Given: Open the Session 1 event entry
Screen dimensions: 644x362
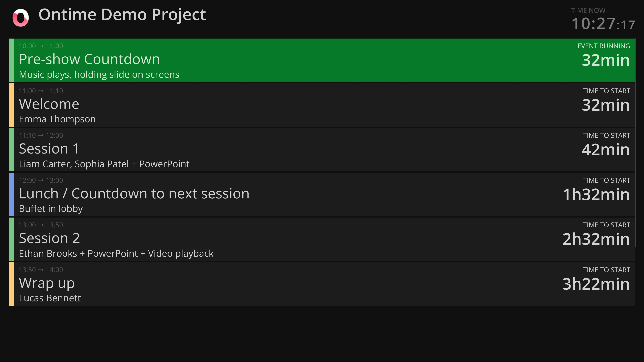Looking at the screenshot, I should coord(300,150).
